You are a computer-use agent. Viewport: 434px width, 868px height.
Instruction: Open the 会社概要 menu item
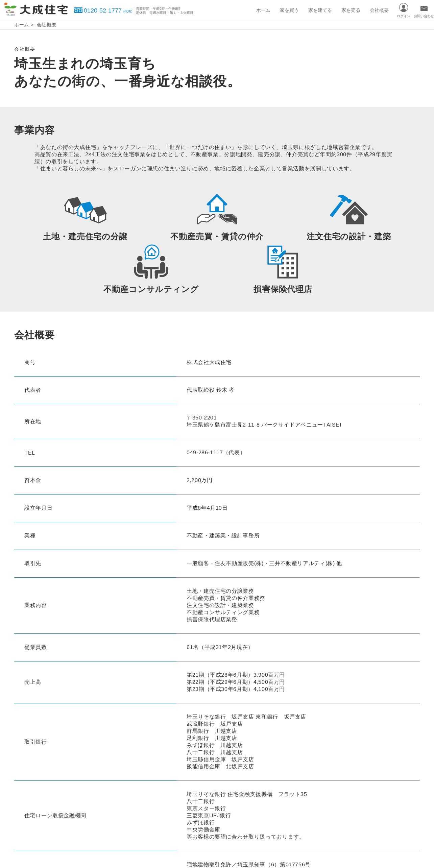[379, 10]
